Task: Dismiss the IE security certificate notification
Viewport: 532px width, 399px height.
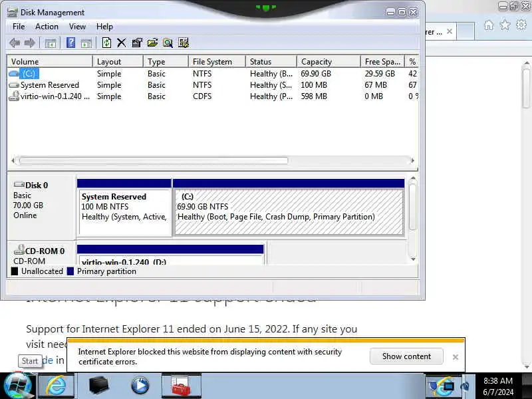Action: (456, 357)
